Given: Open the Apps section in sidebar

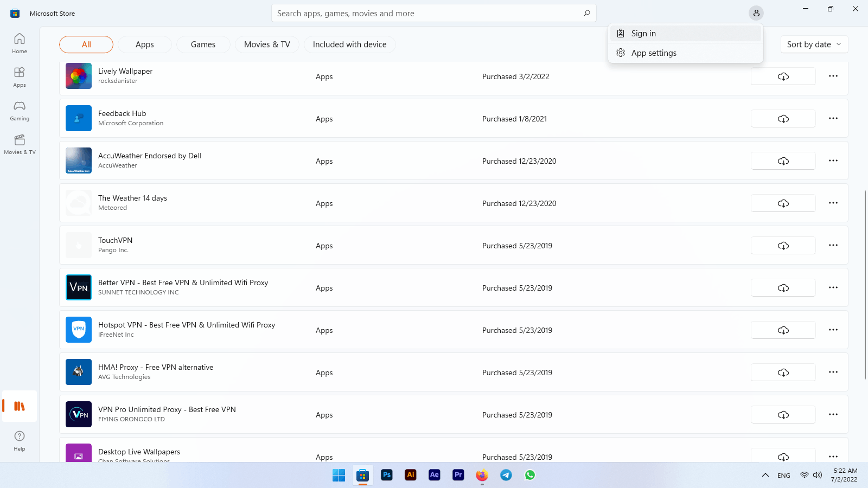Looking at the screenshot, I should click(20, 77).
